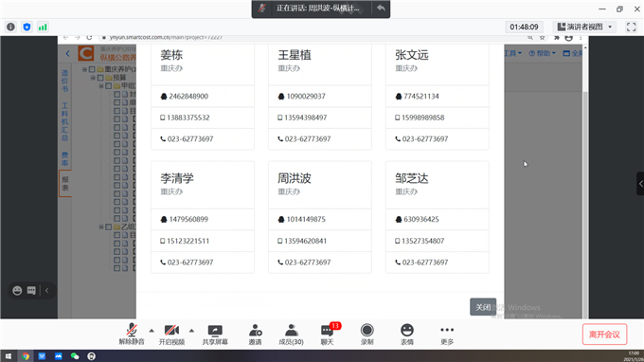644x362 pixels.
Task: Click the reply arrow beside speaker indicator
Action: point(381,8)
